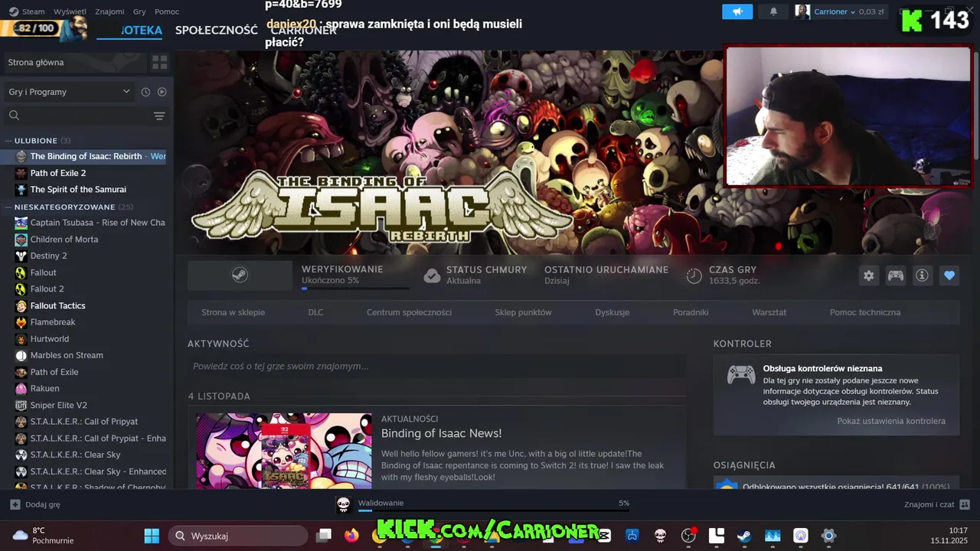Open the Isaac news thumbnail image
Image resolution: width=980 pixels, height=551 pixels.
[x=283, y=451]
